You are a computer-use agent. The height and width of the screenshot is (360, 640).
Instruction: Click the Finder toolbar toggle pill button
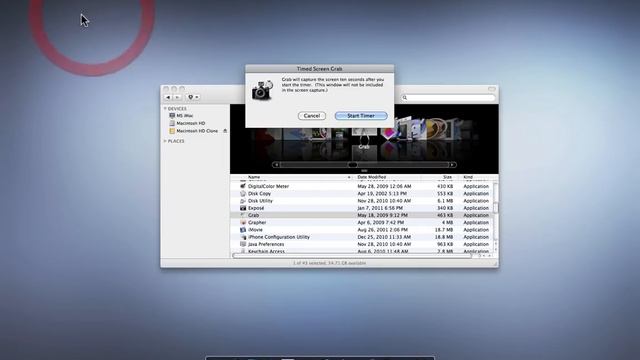point(492,89)
